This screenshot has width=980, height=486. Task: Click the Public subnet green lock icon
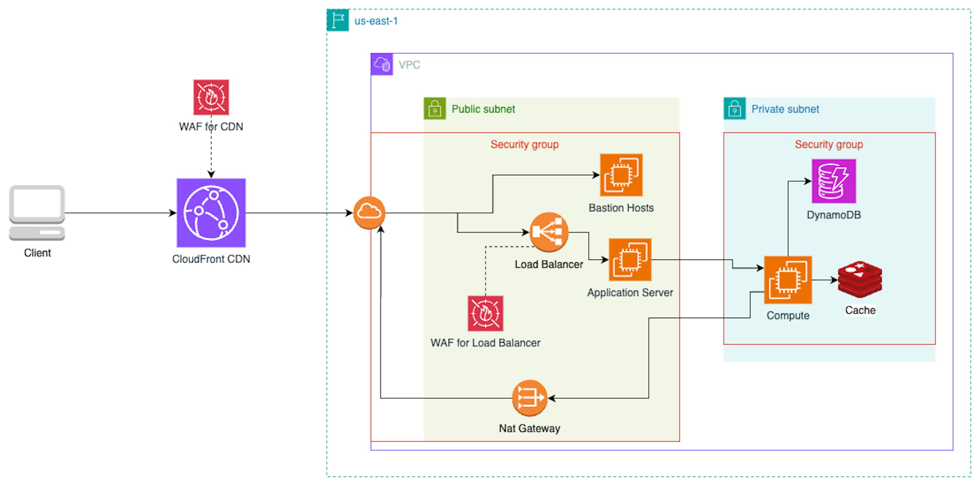(434, 108)
